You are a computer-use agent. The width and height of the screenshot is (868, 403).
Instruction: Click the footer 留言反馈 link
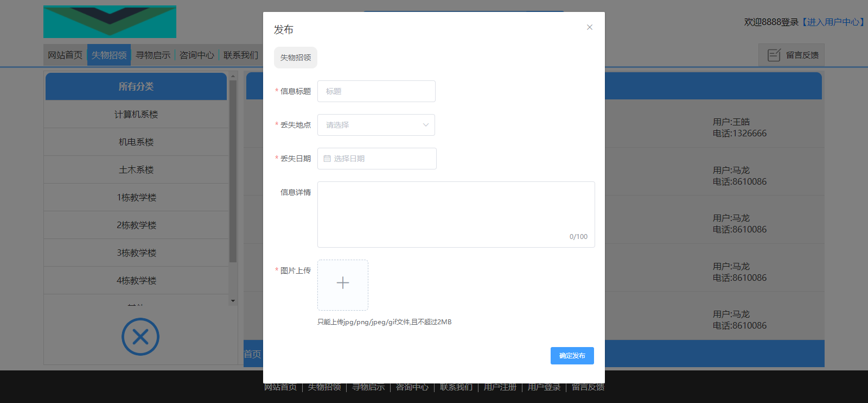pyautogui.click(x=588, y=387)
